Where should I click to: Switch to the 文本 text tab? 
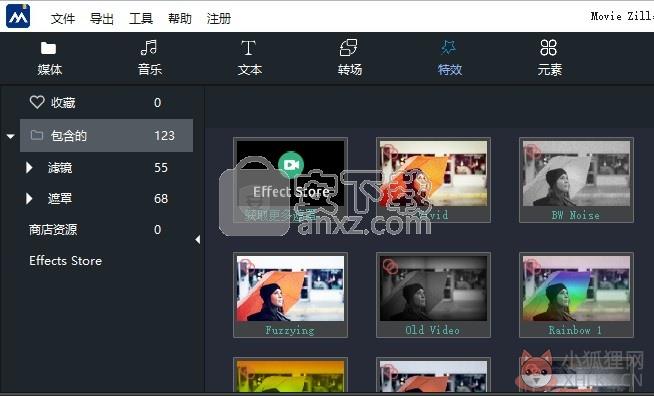click(249, 58)
